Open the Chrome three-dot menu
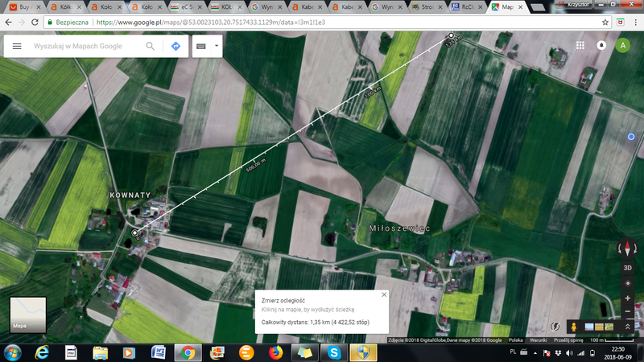 click(635, 23)
